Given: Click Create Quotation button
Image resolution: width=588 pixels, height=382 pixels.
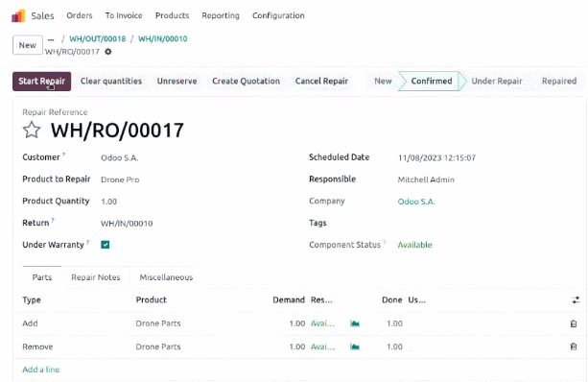Looking at the screenshot, I should pos(246,82).
